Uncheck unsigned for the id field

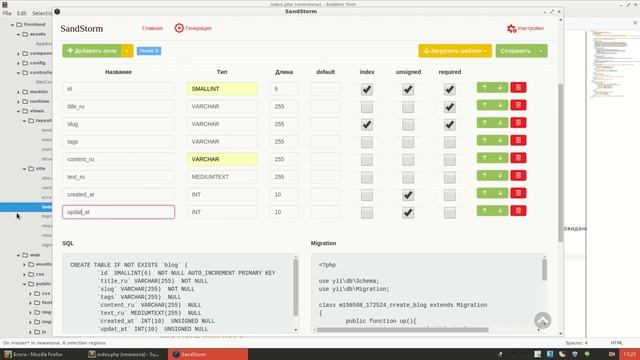[x=408, y=89]
